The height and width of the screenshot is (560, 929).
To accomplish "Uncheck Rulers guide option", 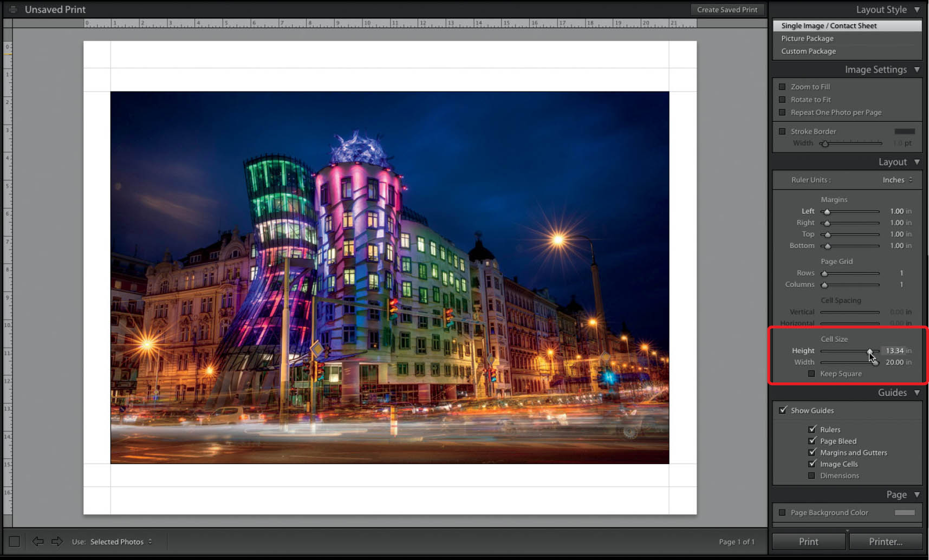I will tap(812, 429).
